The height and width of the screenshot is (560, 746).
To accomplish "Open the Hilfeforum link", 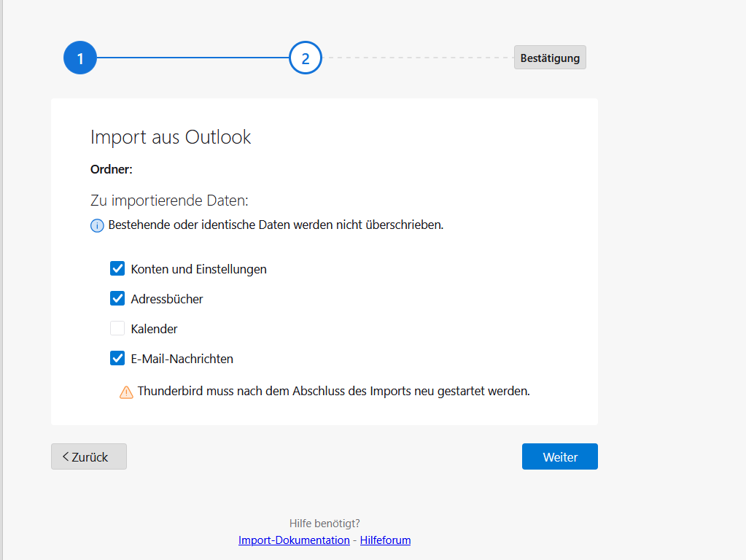I will (385, 540).
